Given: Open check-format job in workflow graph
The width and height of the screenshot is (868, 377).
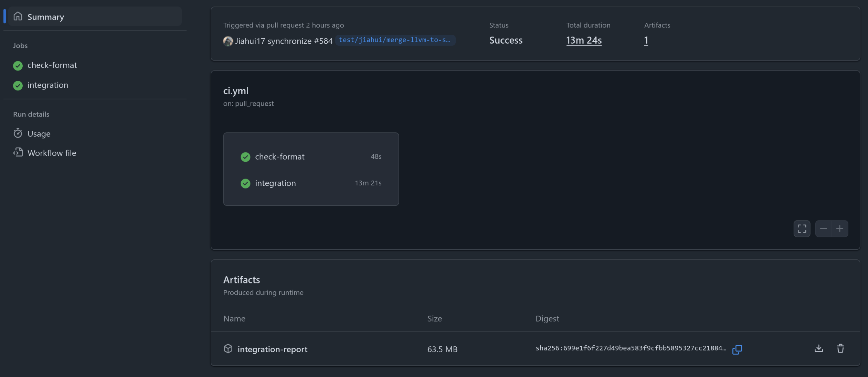Looking at the screenshot, I should tap(279, 157).
